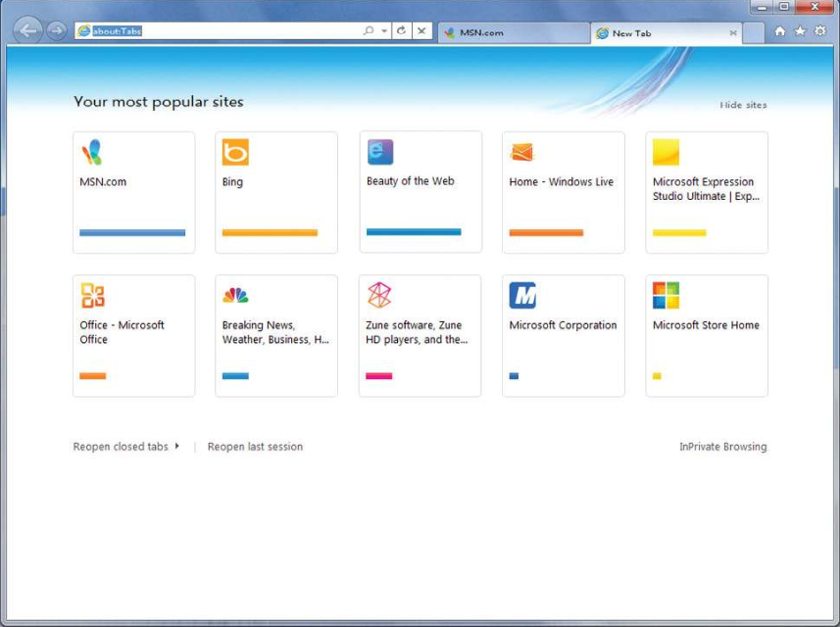Click the Refresh page icon
The image size is (840, 627).
click(x=402, y=31)
